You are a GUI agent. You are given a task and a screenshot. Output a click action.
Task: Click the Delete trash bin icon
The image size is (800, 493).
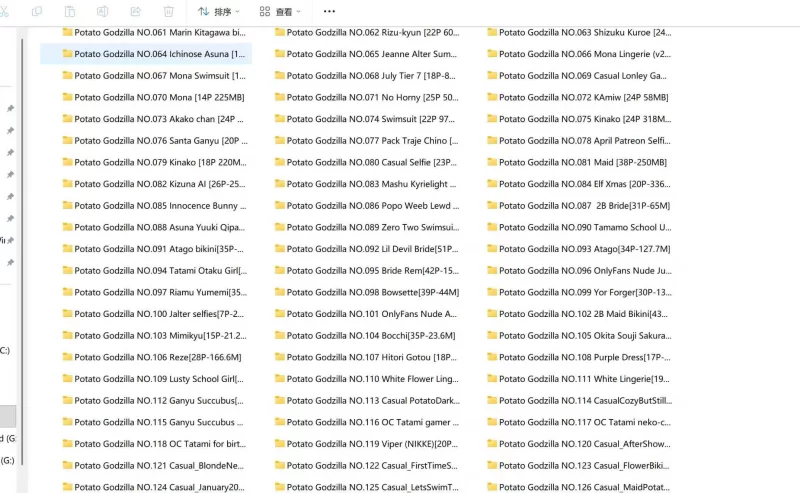tap(168, 11)
